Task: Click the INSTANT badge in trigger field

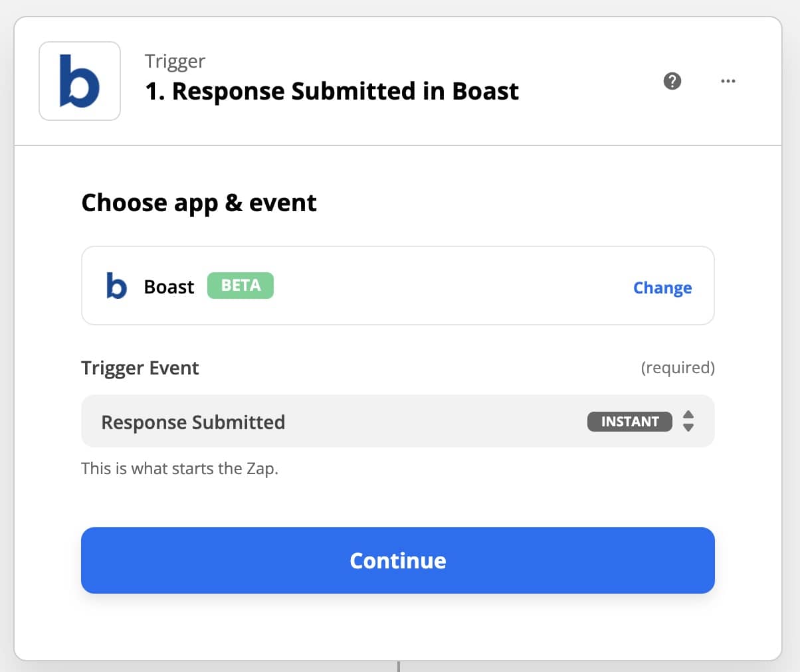Action: point(629,422)
